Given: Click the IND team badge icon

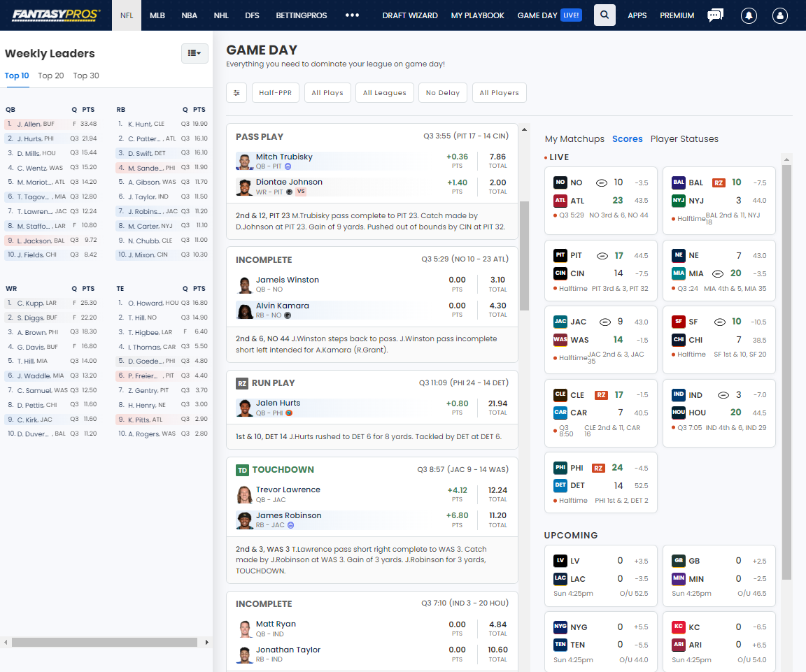Looking at the screenshot, I should (679, 394).
